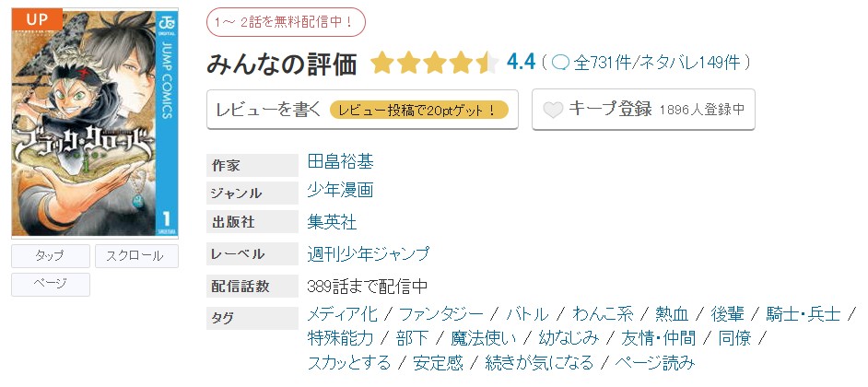Image resolution: width=868 pixels, height=387 pixels.
Task: Select the スクロール reading mode
Action: (x=136, y=256)
